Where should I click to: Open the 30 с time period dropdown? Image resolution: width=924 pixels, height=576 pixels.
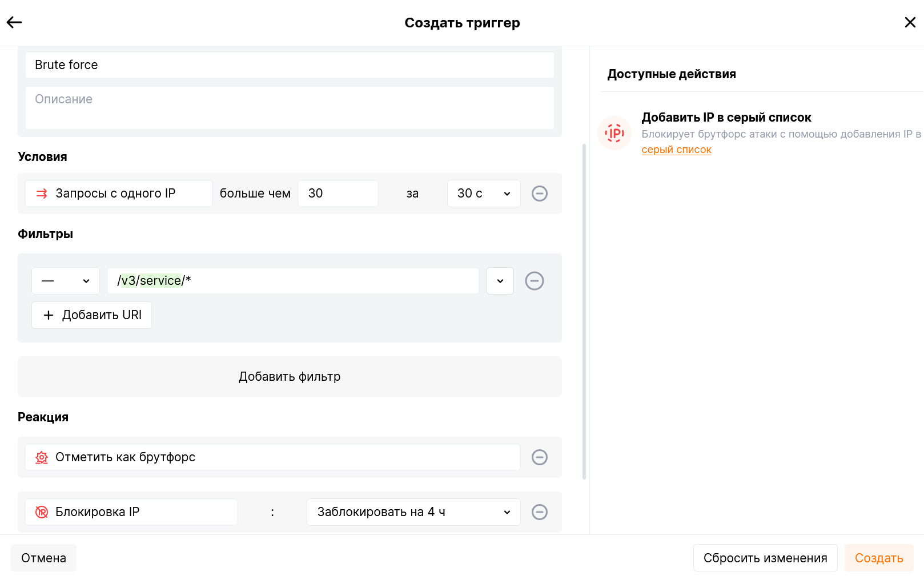click(484, 194)
